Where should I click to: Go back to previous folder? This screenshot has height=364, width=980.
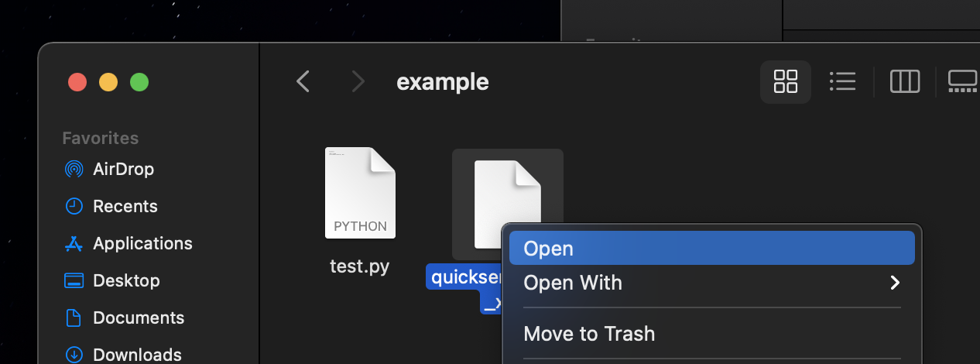303,81
